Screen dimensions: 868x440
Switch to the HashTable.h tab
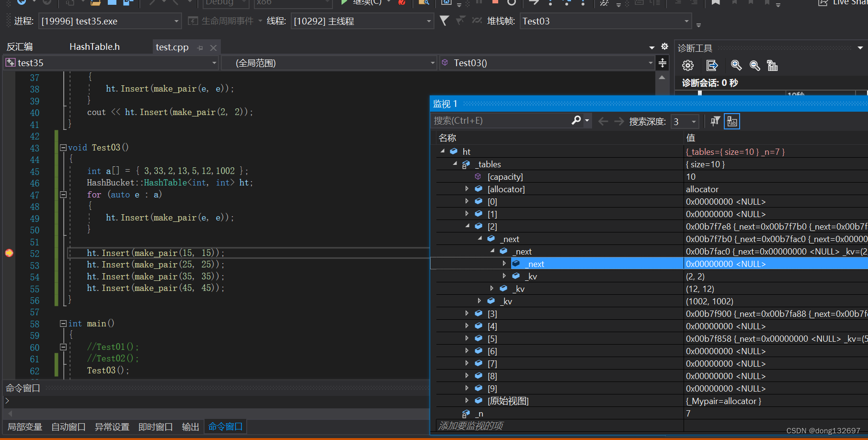[94, 46]
